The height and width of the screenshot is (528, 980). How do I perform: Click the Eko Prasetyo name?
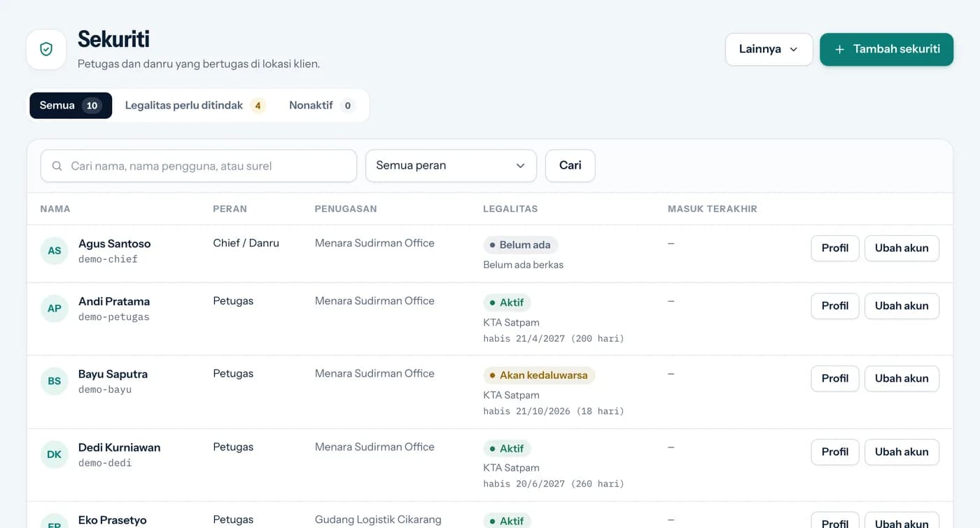[113, 520]
